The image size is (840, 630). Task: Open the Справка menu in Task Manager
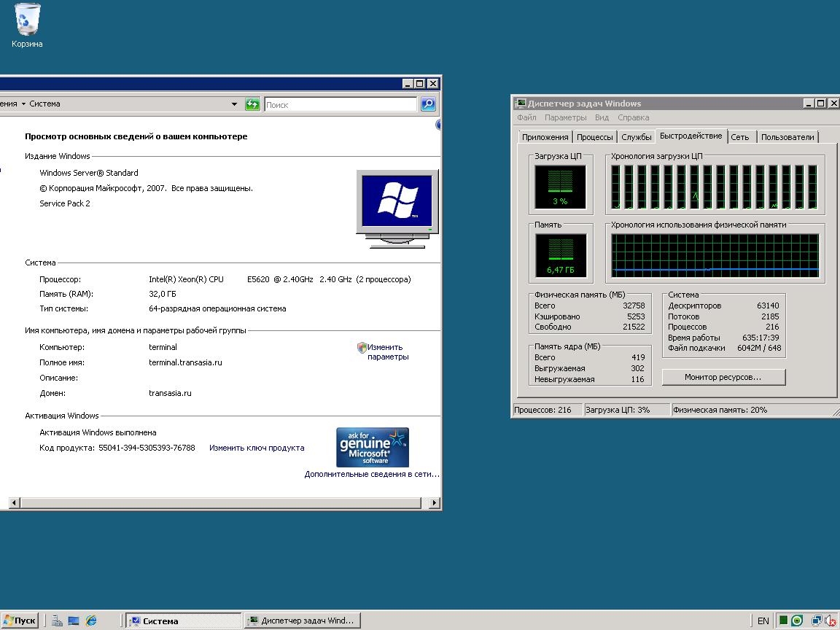(x=633, y=117)
